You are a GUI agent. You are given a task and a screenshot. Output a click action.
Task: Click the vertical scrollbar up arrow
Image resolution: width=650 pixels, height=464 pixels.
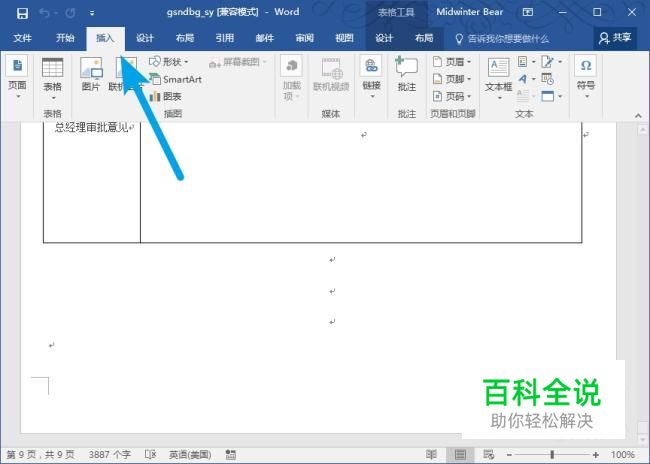pyautogui.click(x=643, y=130)
